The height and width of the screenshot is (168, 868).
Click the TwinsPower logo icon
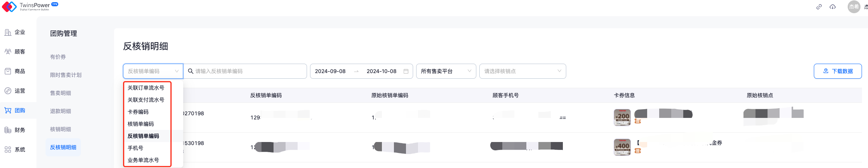click(x=9, y=6)
